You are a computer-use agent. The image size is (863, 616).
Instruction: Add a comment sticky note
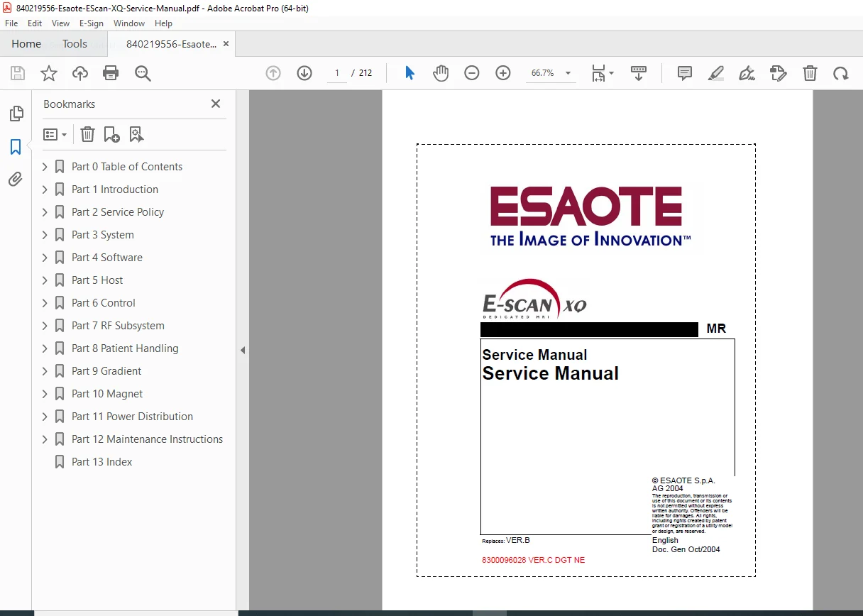685,73
